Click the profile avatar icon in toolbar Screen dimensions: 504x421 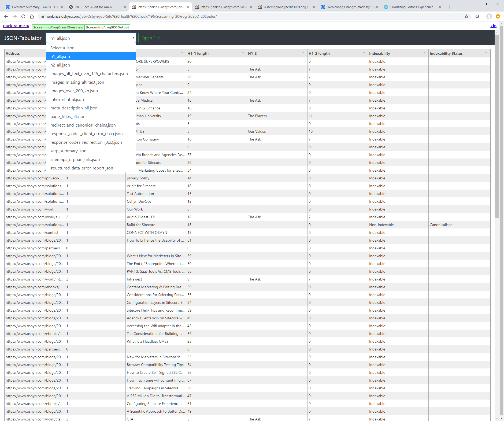click(x=489, y=16)
